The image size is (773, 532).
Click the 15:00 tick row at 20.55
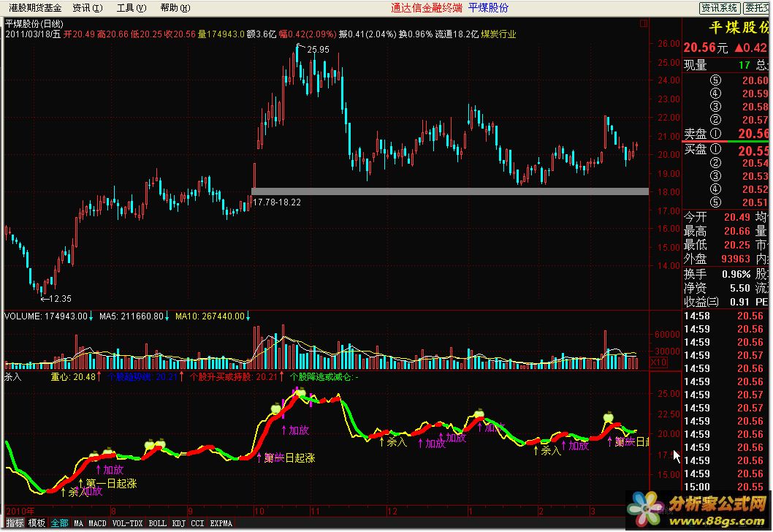(x=726, y=487)
